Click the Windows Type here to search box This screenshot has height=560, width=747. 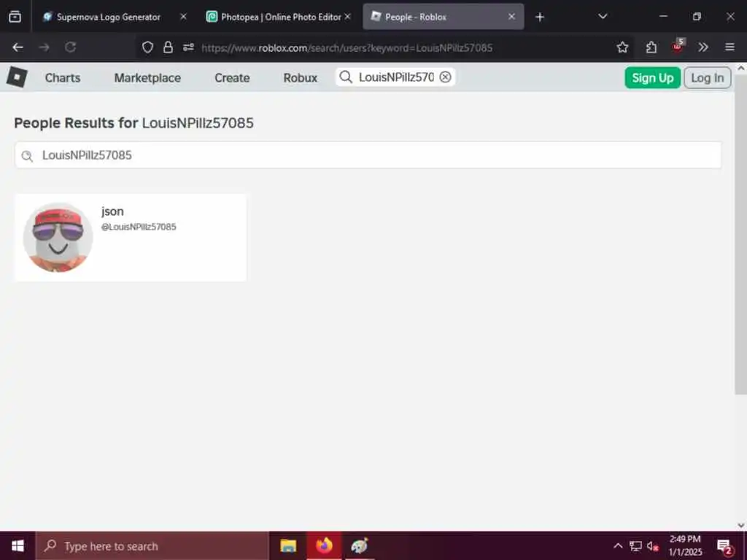(x=152, y=545)
